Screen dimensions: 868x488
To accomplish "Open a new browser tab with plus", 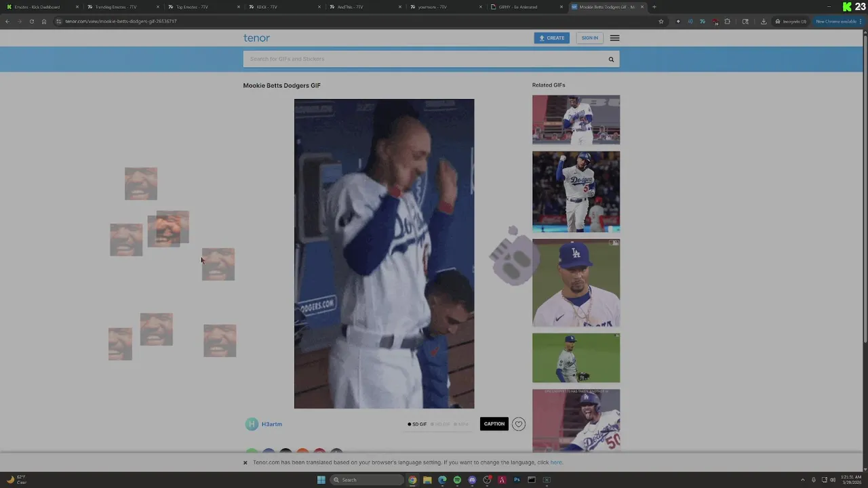I will [x=654, y=7].
